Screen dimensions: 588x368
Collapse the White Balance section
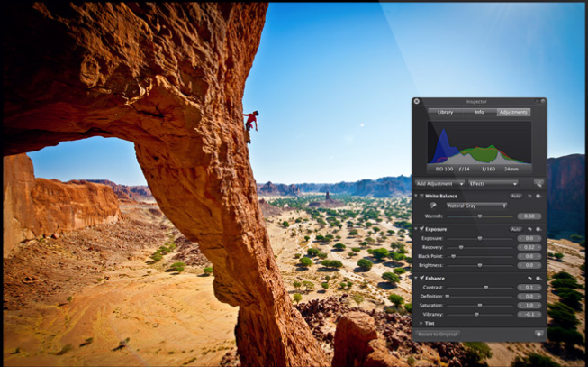coord(416,196)
